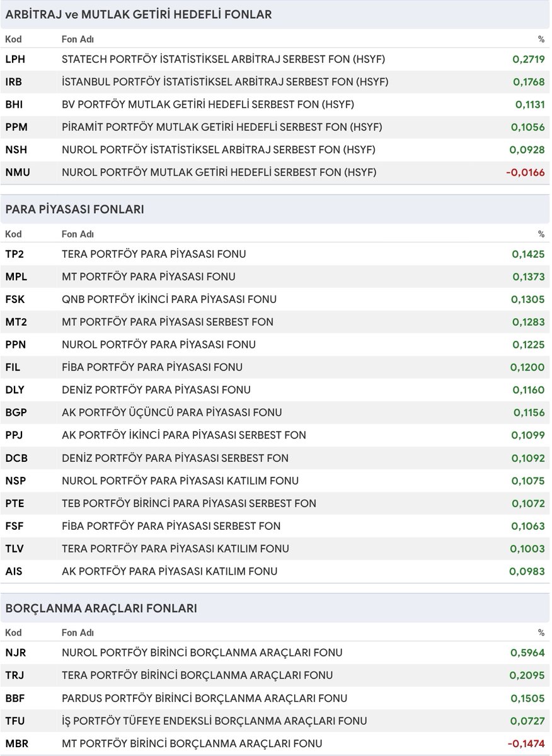Open NUROL PORTFÖY PARA PİYASASI FONU
Viewport: 552px width, 756px height.
(159, 345)
